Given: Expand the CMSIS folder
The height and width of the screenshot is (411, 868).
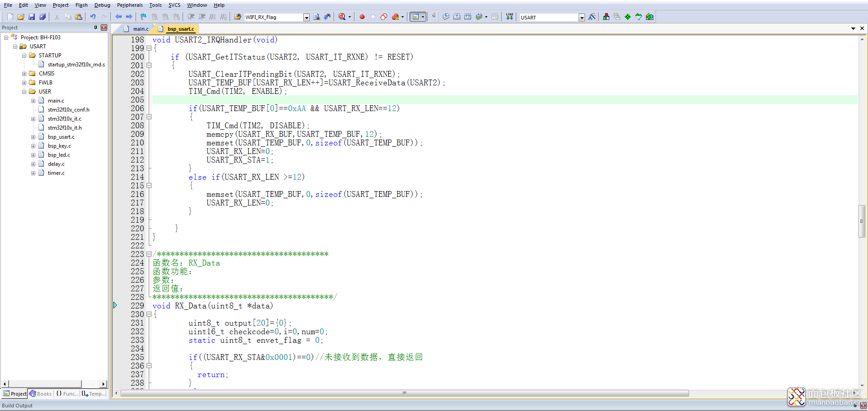Looking at the screenshot, I should point(24,74).
